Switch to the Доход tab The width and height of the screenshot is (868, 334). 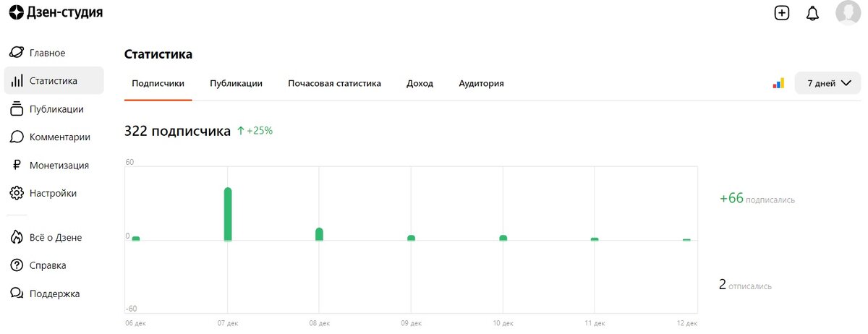point(420,83)
